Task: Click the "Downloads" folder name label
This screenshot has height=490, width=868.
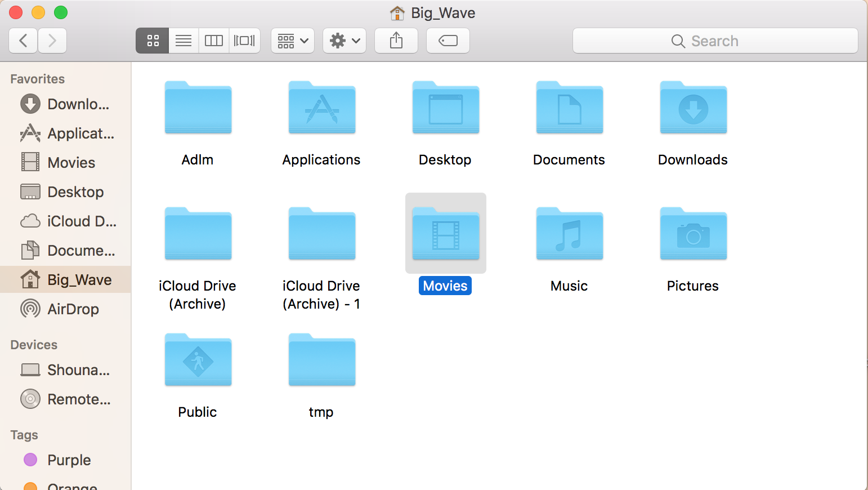Action: pos(693,159)
